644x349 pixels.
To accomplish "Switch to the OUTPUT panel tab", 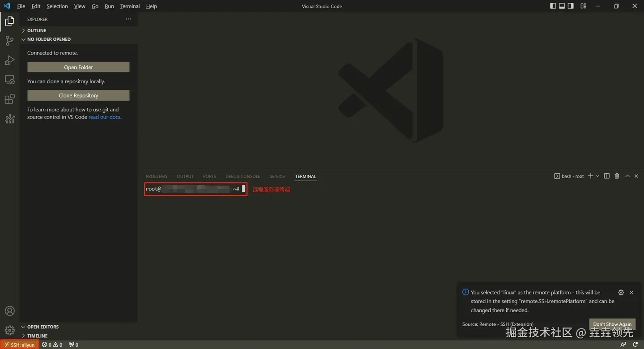I will (x=185, y=176).
